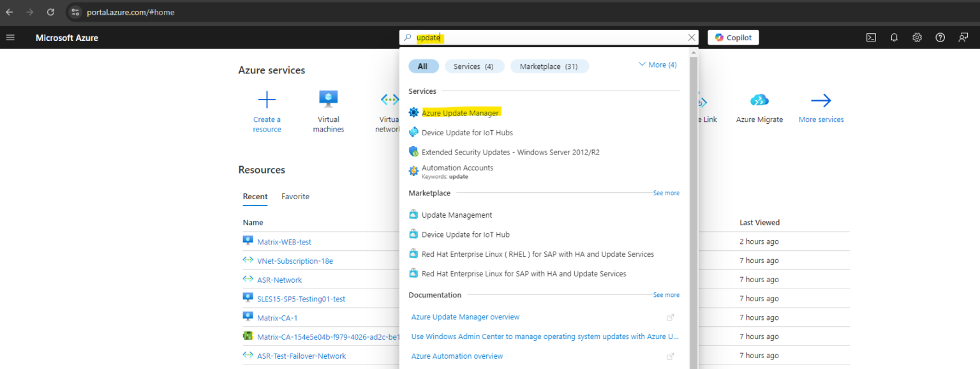Open More services via its arrow

pos(821,99)
